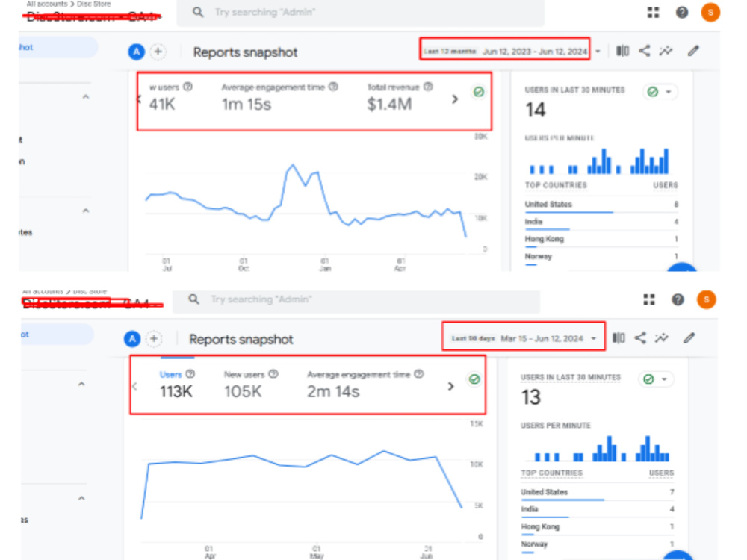Screen dimensions: 747x560
Task: Click search magnifier icon in top screenshot
Action: (x=198, y=13)
